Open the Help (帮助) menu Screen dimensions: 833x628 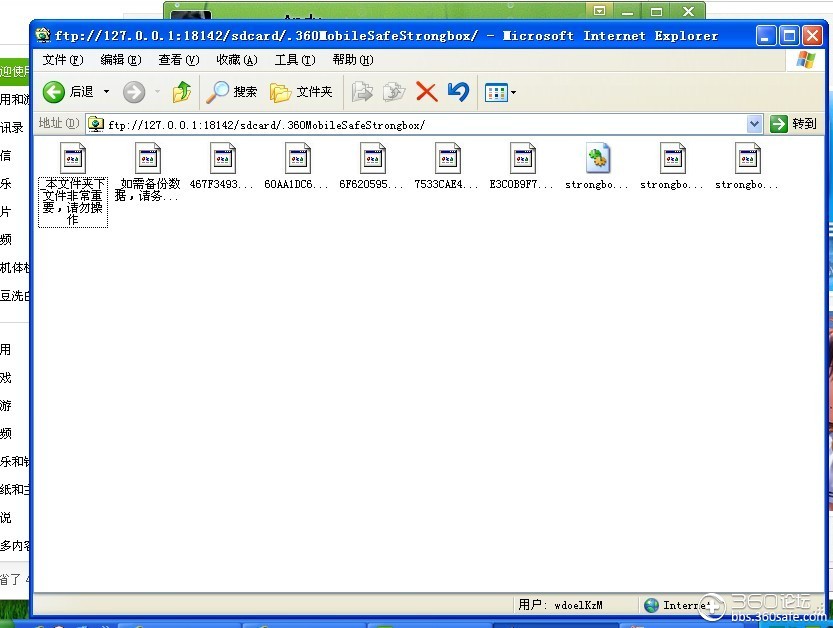pyautogui.click(x=352, y=60)
